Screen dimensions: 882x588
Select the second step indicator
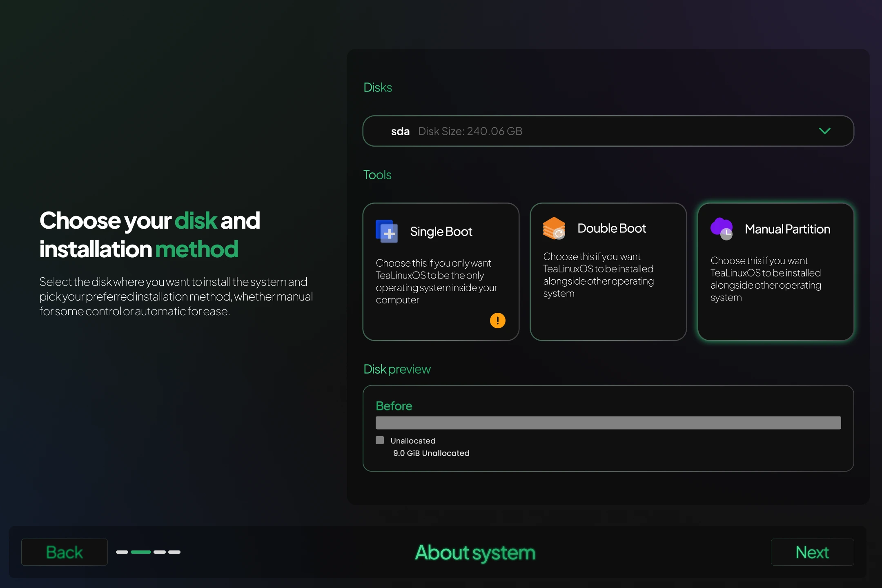140,552
